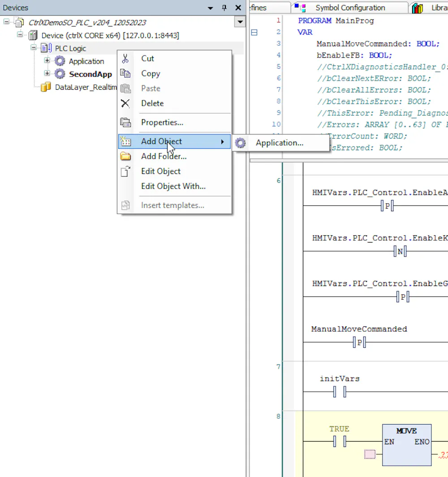Select the DataLayer_Realtime tree item
The height and width of the screenshot is (477, 448).
coord(86,87)
